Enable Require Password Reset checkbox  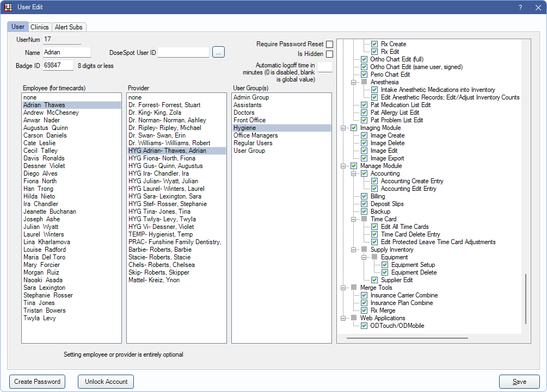329,44
